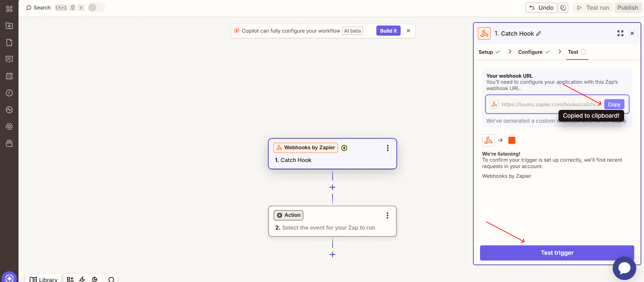Screen dimensions: 644x282
Task: Click the activity pulse icon in sidebar
Action: coord(9,110)
